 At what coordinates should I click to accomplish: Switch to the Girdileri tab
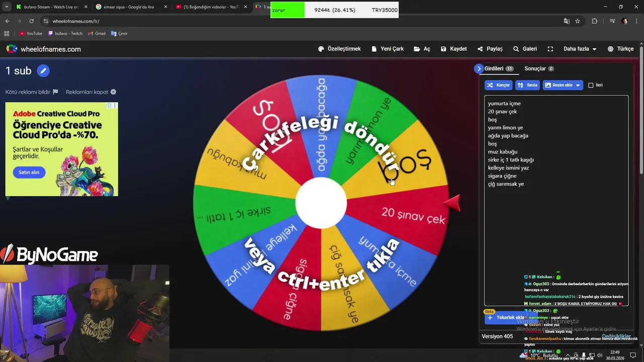499,68
